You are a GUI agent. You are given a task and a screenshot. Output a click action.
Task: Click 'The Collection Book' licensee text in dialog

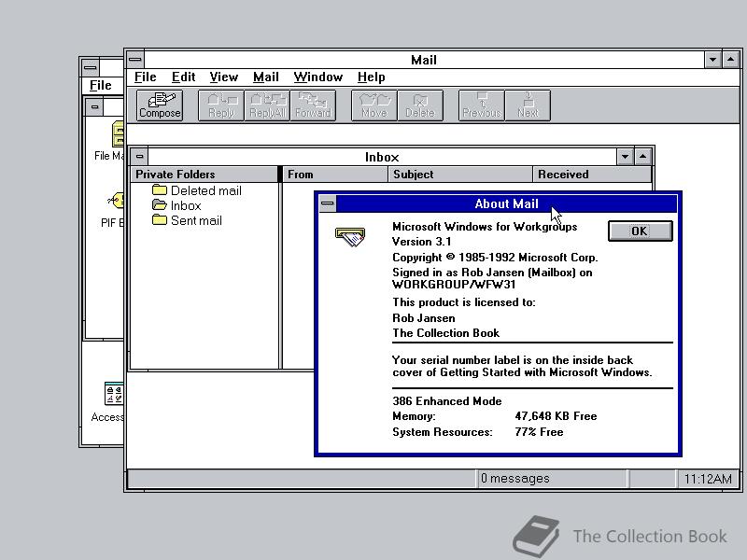(446, 333)
